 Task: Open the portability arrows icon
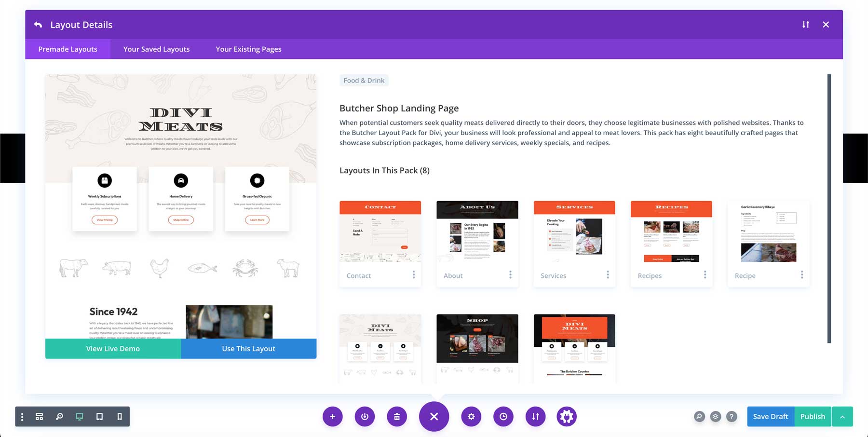(x=535, y=416)
